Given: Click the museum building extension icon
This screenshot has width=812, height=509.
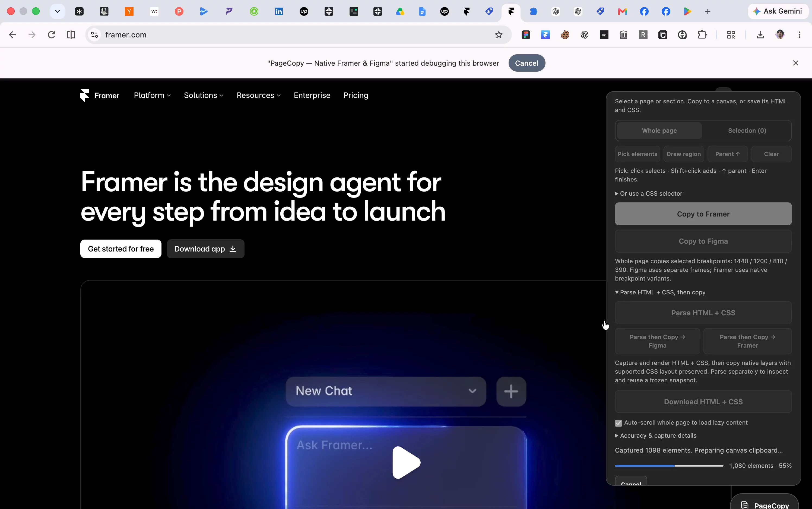Looking at the screenshot, I should (623, 35).
